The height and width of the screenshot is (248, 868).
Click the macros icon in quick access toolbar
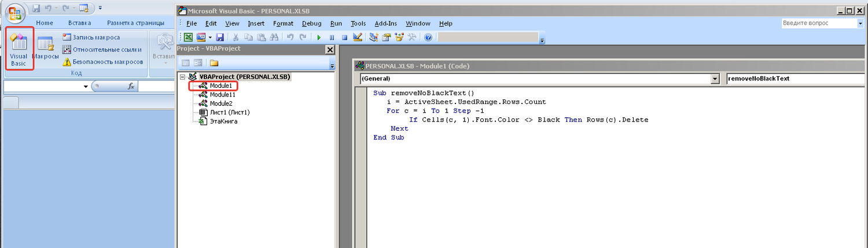(83, 8)
